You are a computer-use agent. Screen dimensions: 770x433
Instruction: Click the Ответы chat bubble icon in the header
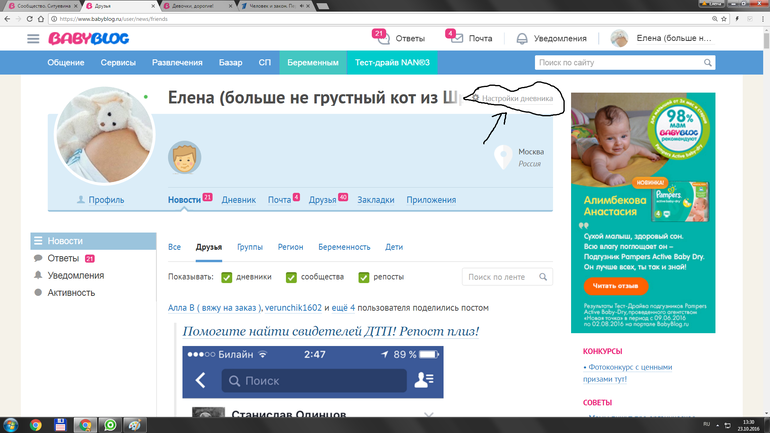(x=380, y=39)
